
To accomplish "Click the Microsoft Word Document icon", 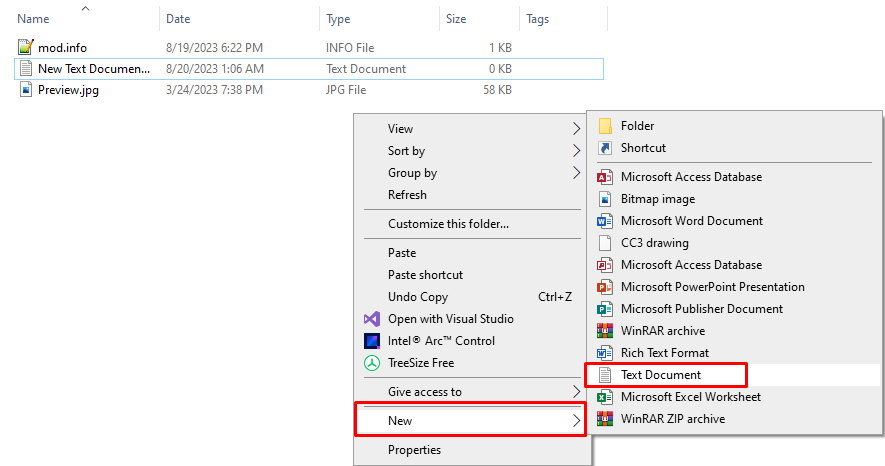I will pos(605,221).
